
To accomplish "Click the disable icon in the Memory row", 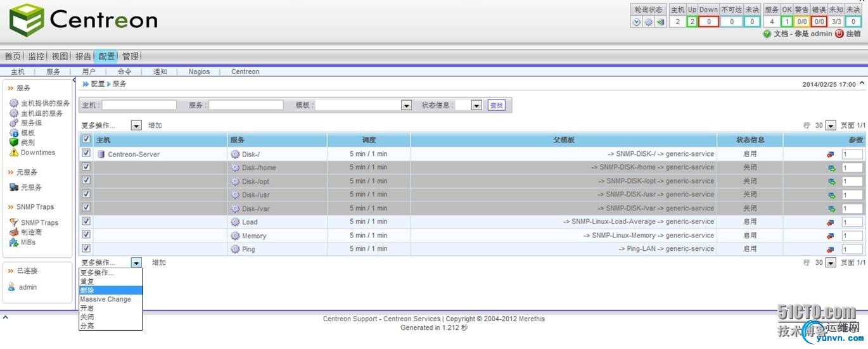I will click(831, 236).
